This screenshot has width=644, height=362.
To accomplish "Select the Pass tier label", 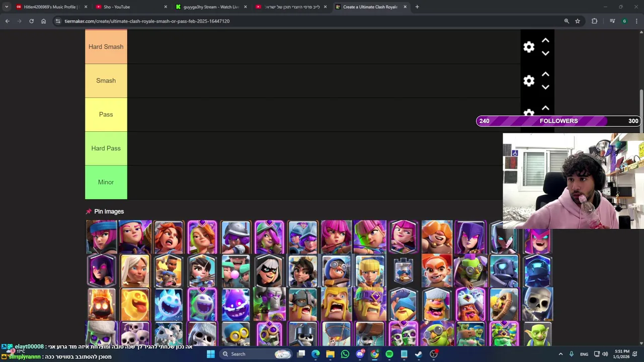I will [x=106, y=114].
